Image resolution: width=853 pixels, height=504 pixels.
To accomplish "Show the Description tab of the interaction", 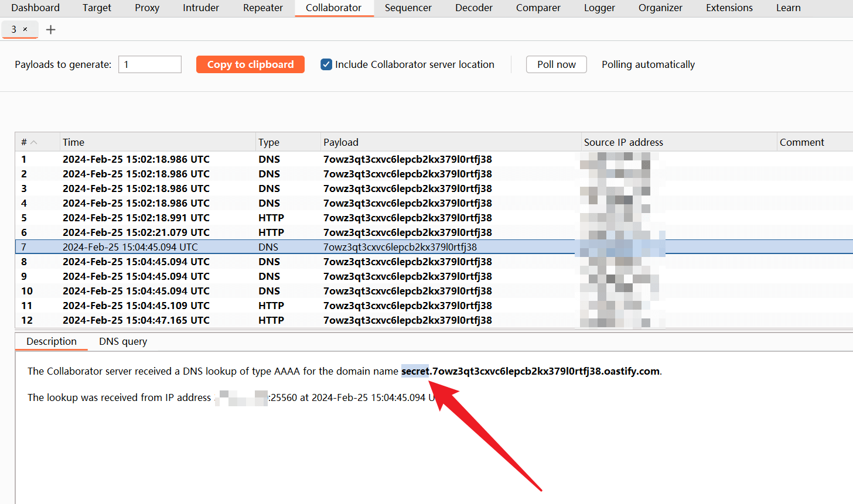I will [52, 341].
